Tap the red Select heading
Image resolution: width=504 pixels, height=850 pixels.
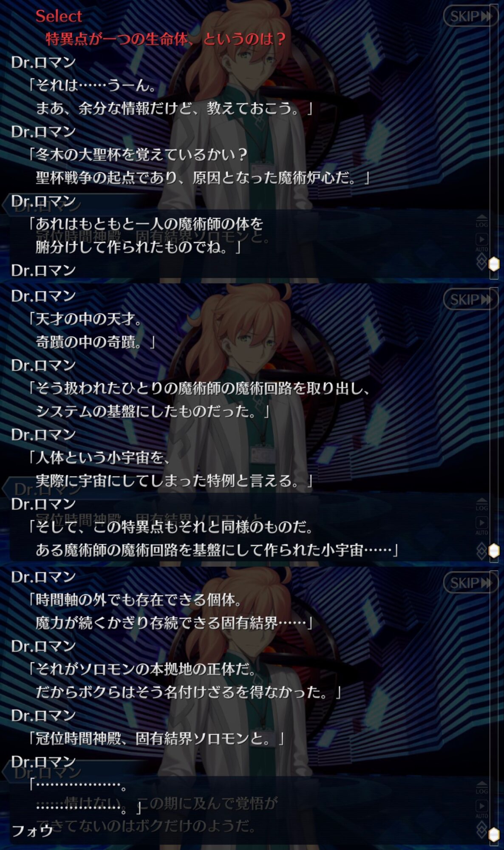pos(59,16)
